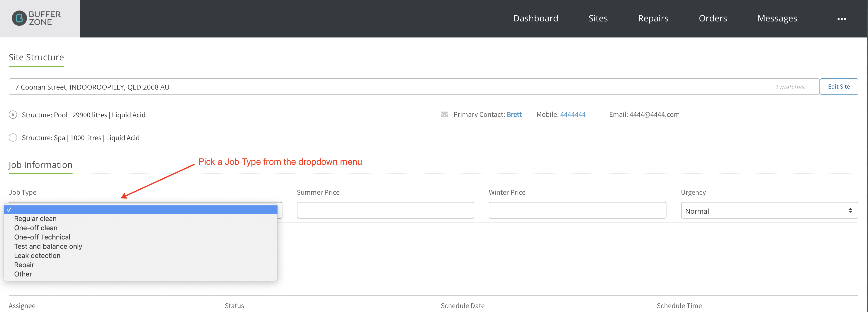Open the Repairs section
The height and width of the screenshot is (312, 868).
click(653, 18)
